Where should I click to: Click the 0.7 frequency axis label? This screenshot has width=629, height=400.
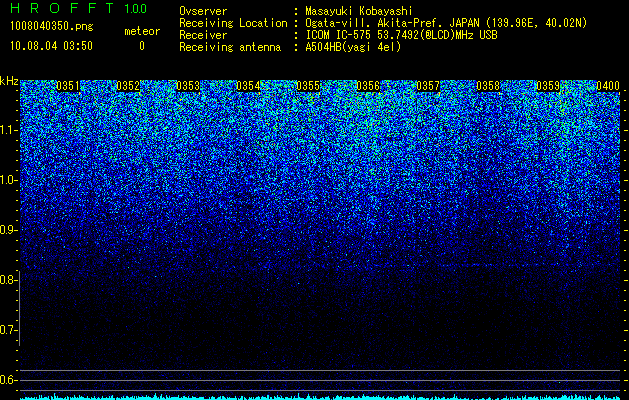pyautogui.click(x=9, y=330)
